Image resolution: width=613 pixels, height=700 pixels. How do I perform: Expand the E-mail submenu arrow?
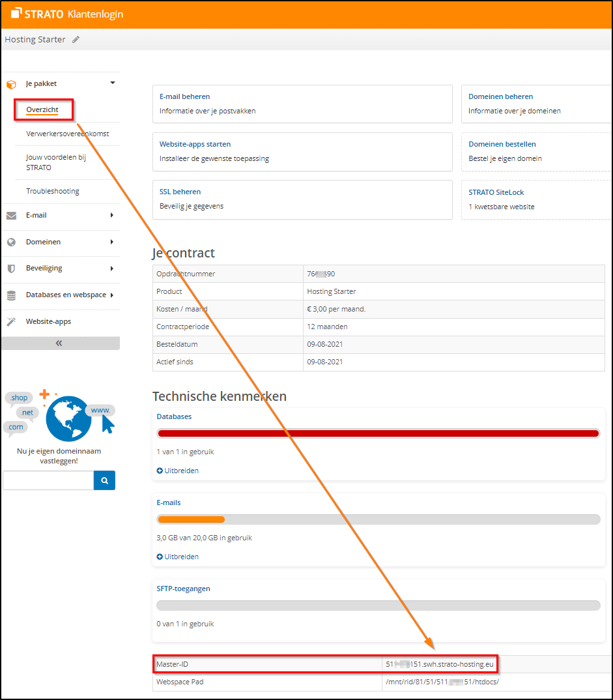point(112,216)
